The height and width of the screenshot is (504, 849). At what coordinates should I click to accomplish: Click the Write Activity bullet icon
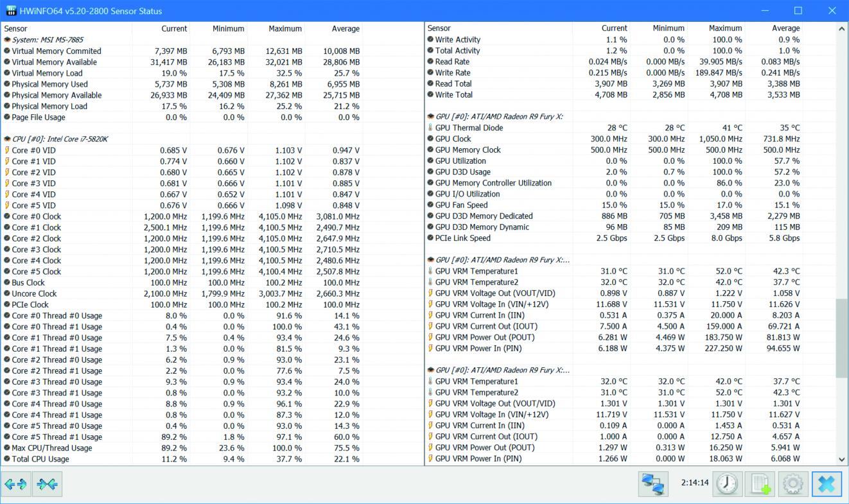tap(430, 40)
